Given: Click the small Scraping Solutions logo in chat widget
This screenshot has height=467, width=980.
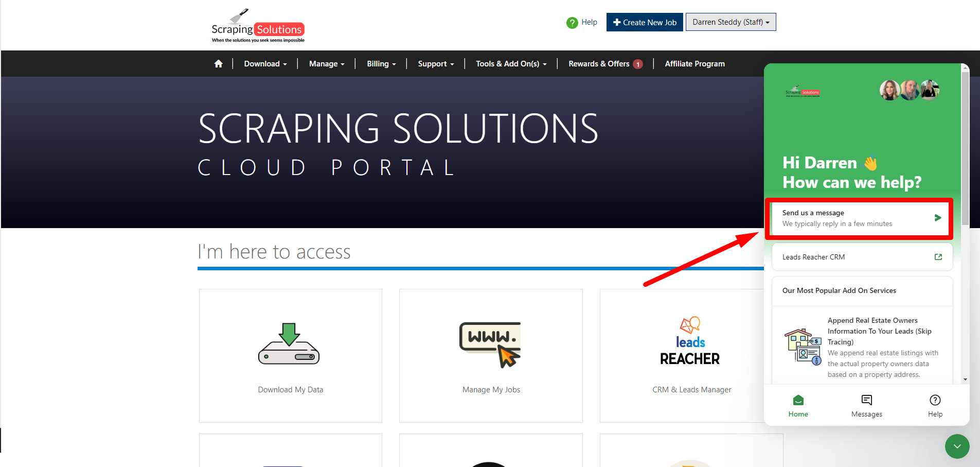Looking at the screenshot, I should [x=803, y=91].
